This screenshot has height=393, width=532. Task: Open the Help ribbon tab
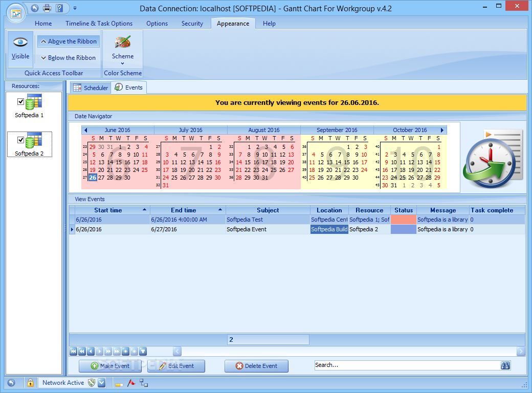269,24
